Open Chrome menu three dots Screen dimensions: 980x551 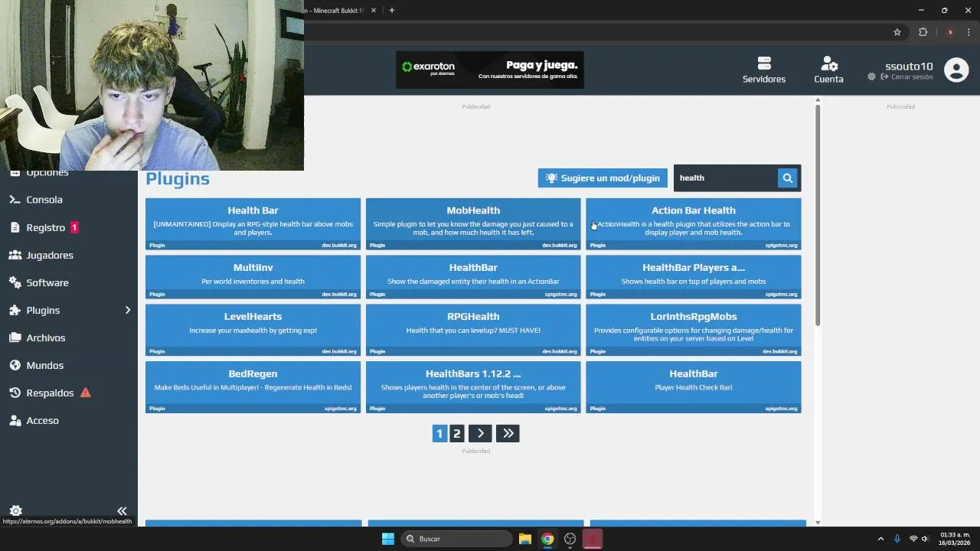pyautogui.click(x=969, y=32)
